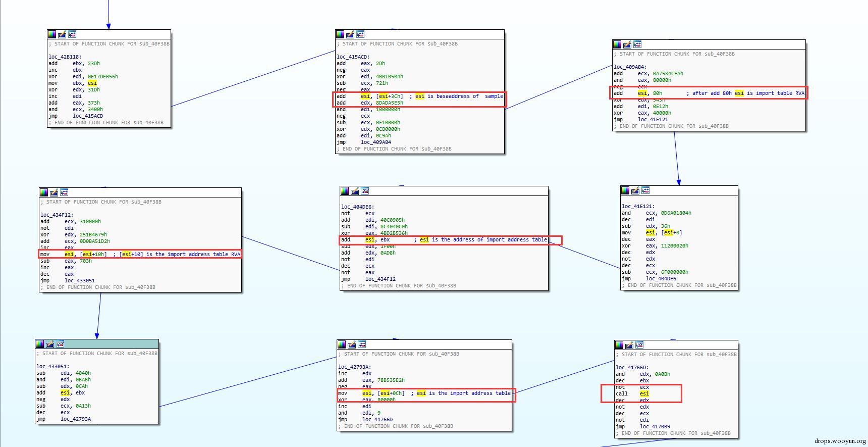This screenshot has height=447, width=868.
Task: Click the 'jmp loc_433051' line
Action: tap(68, 280)
